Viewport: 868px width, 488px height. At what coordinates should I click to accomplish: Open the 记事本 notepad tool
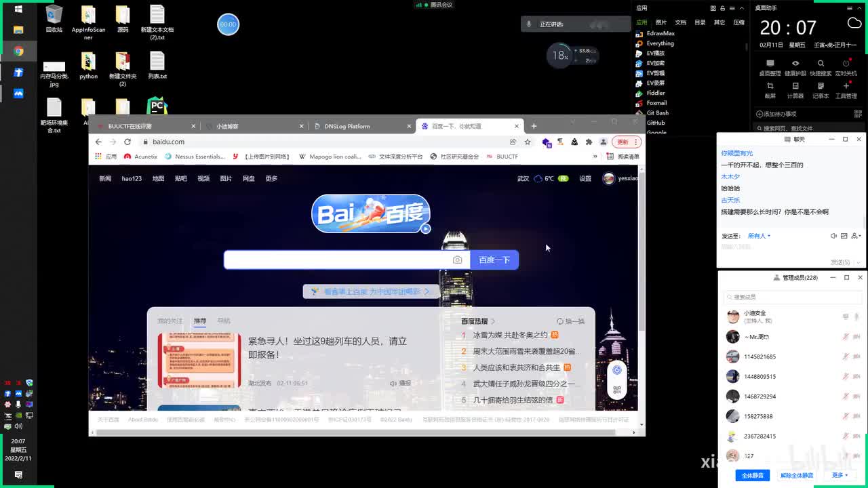821,89
